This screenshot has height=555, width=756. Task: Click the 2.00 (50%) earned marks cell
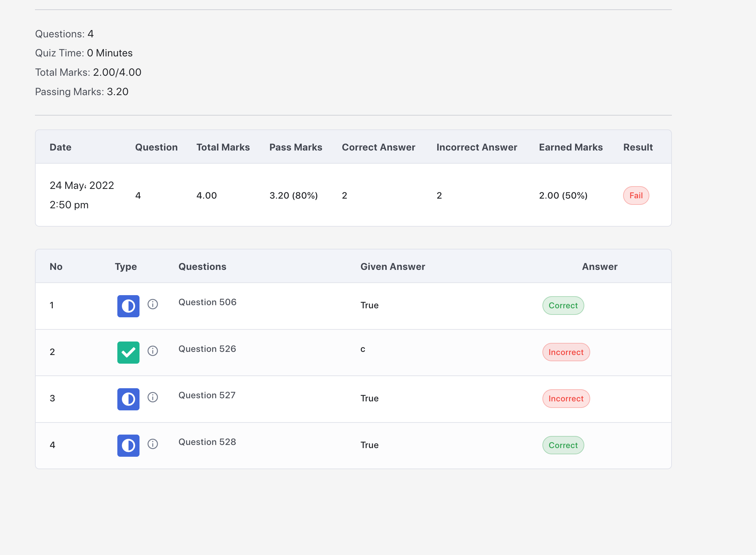click(563, 195)
